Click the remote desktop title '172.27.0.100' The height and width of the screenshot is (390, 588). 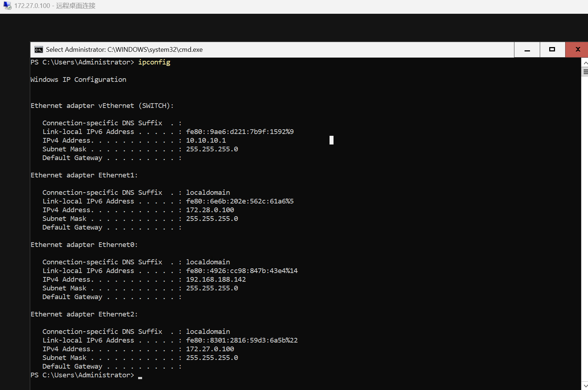[x=32, y=6]
